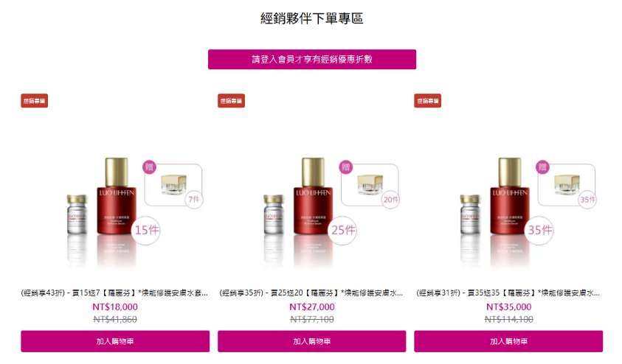Click the 7件 gift cream jar image
Screen dimensions: 622x364
[x=173, y=184]
